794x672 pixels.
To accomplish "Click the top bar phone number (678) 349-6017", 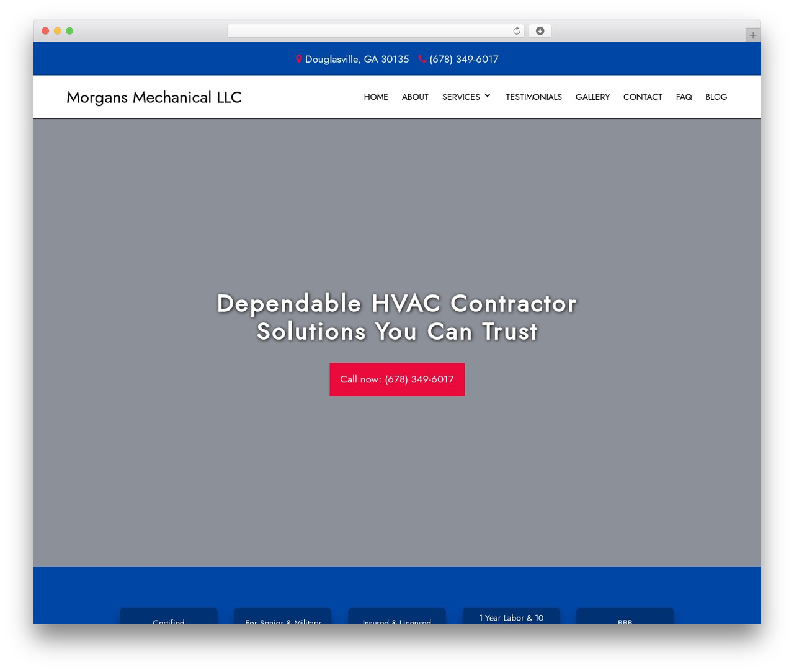I will coord(464,59).
